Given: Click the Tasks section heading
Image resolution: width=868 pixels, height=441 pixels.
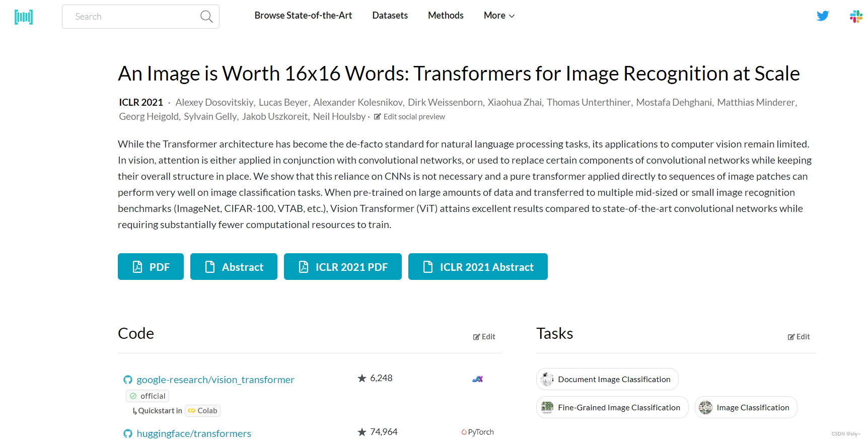Looking at the screenshot, I should coord(555,333).
